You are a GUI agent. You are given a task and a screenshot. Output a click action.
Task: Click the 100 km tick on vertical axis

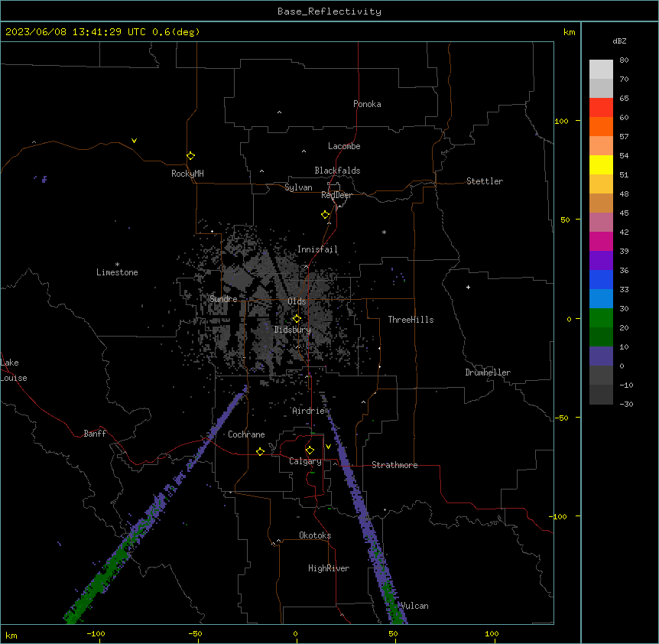[x=561, y=121]
